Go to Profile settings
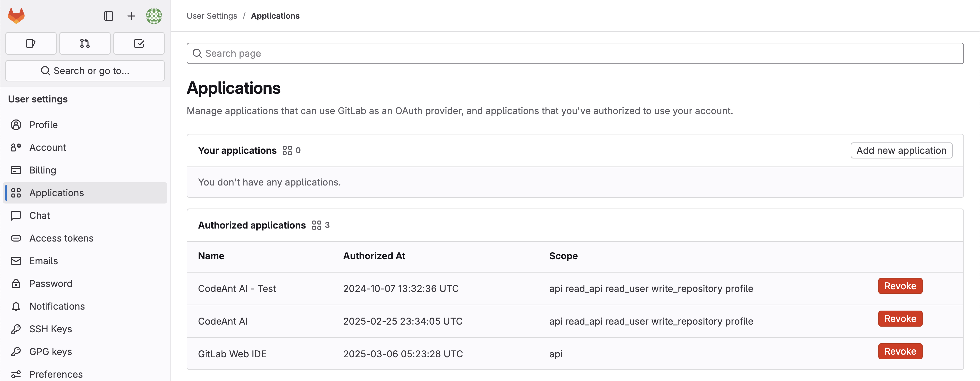 coord(85,125)
